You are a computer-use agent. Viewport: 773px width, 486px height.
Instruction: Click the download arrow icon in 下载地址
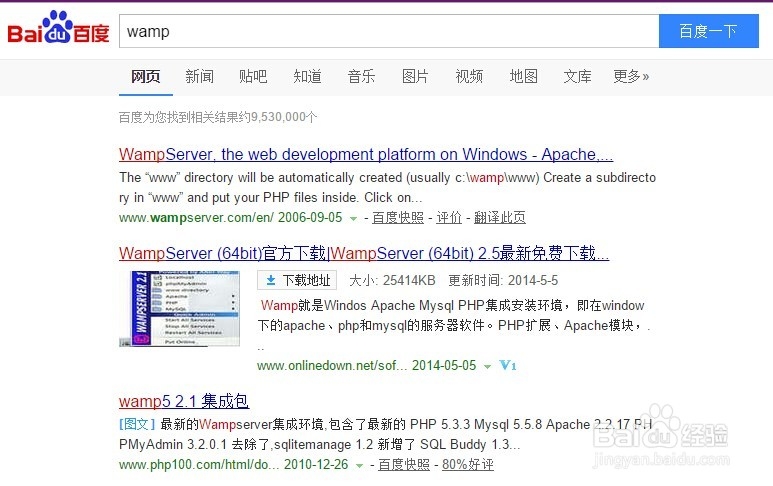pos(271,280)
